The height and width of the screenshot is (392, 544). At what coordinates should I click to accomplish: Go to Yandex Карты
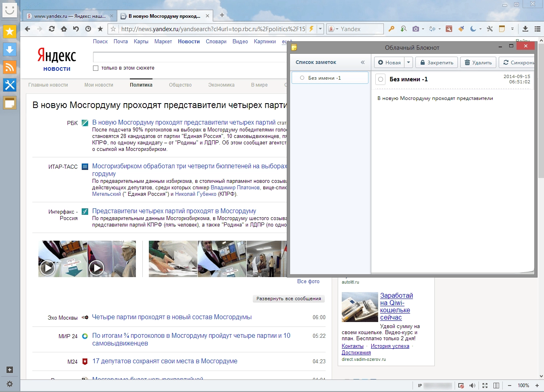coord(141,41)
